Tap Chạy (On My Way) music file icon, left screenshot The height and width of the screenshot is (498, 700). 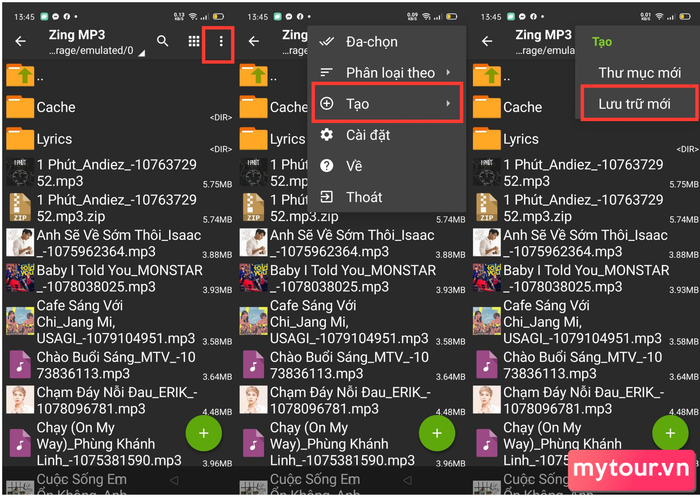coord(20,443)
